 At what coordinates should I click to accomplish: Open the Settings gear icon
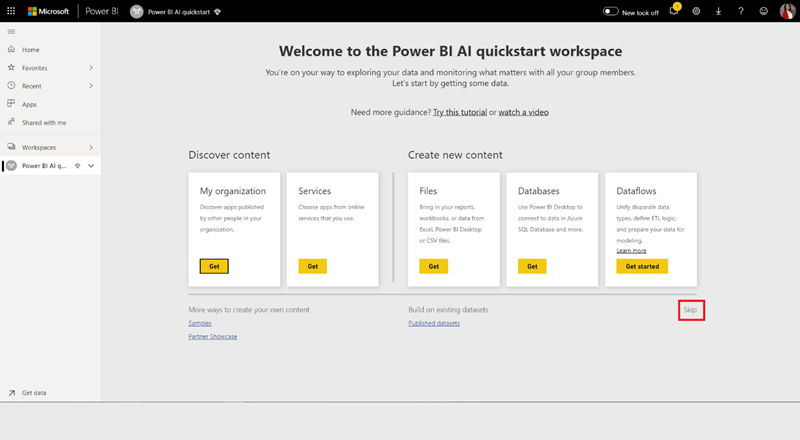tap(696, 11)
